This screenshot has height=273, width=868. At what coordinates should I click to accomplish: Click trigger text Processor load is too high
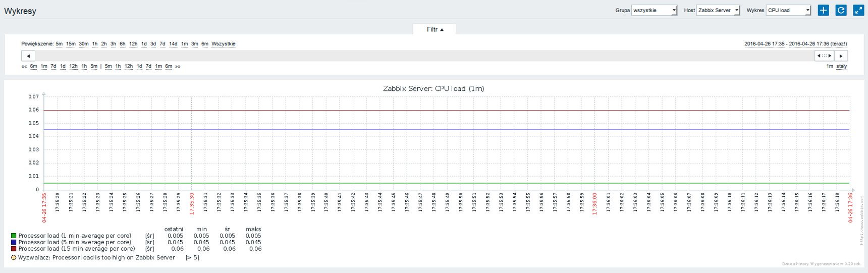click(x=95, y=257)
